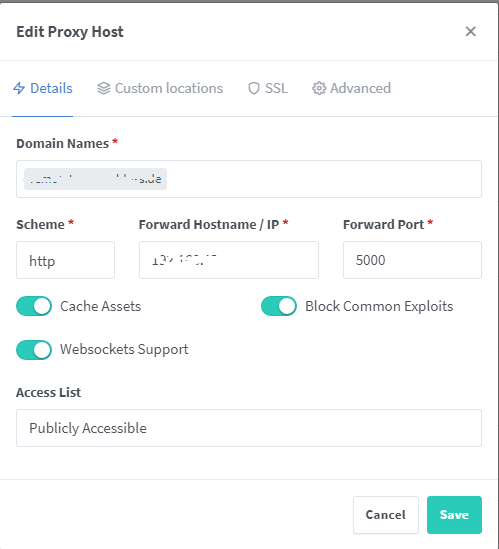This screenshot has width=499, height=549.
Task: Click empty area in Domain Names field
Action: pos(324,179)
